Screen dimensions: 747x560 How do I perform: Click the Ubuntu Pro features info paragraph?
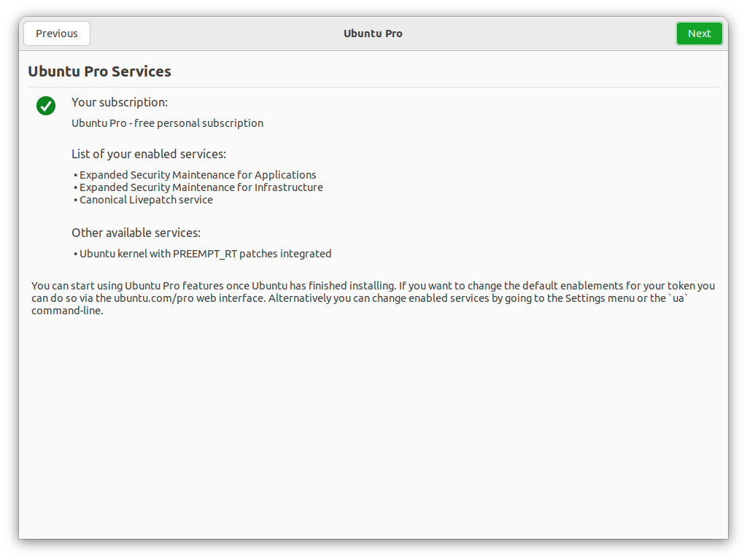point(373,298)
